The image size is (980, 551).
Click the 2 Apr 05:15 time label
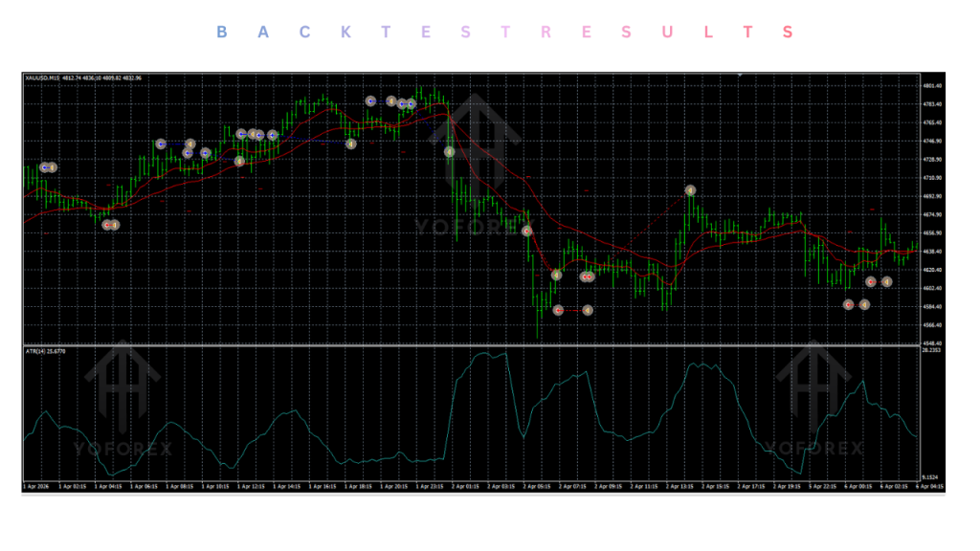(537, 486)
